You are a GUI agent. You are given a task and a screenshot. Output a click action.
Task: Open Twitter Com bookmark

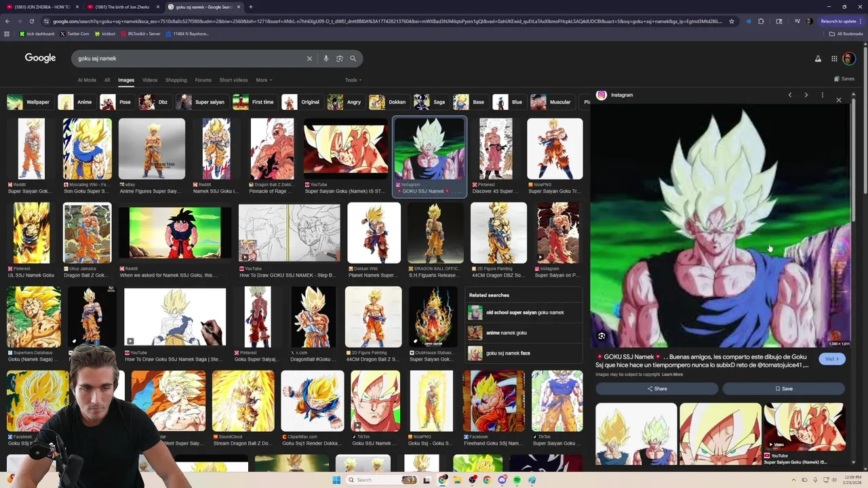(74, 34)
